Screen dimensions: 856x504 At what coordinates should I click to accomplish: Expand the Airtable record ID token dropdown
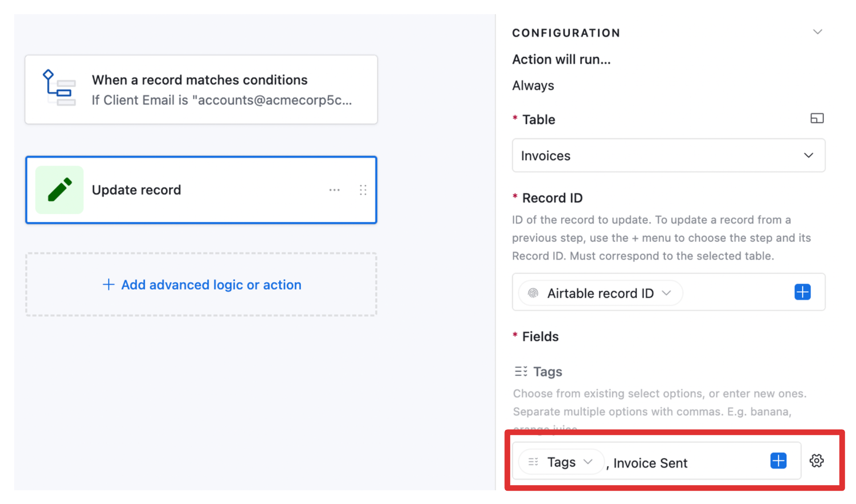(x=668, y=293)
